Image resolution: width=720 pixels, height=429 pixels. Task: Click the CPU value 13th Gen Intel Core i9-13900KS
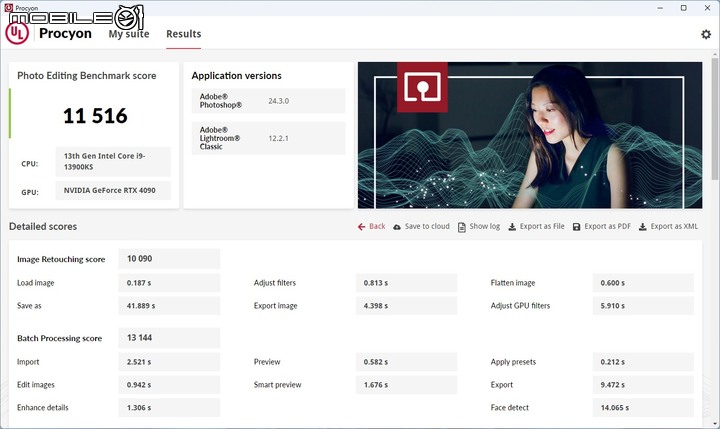click(113, 162)
